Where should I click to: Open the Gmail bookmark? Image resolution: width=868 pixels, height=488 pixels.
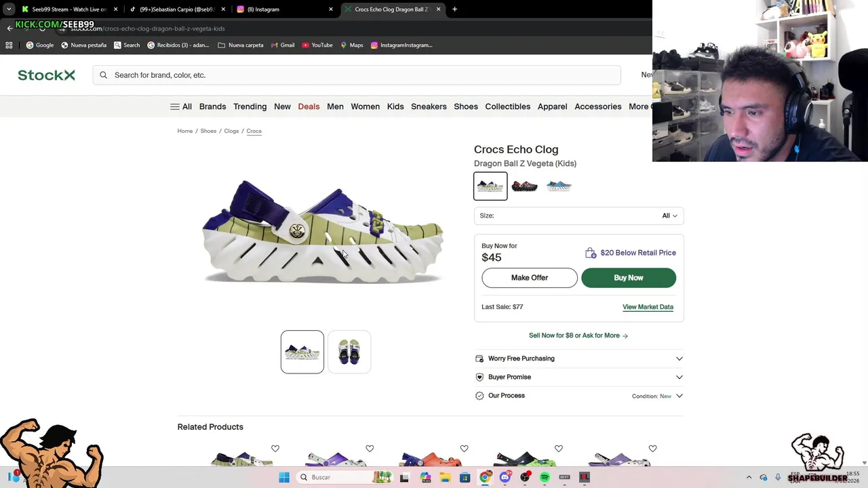283,45
